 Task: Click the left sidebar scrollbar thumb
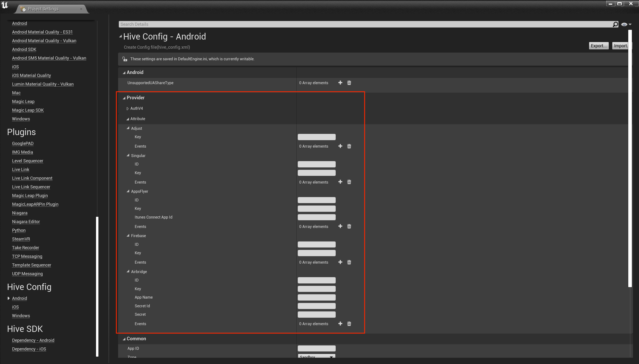97,286
